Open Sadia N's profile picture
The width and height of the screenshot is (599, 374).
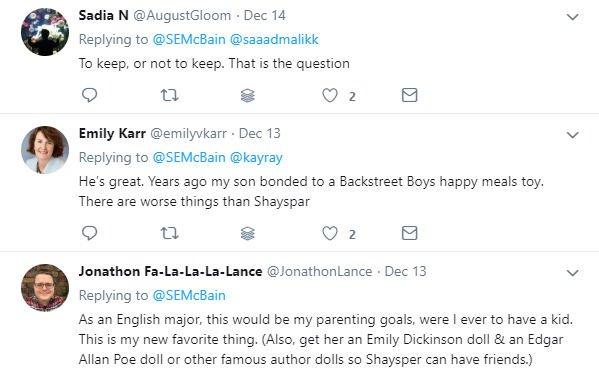click(45, 32)
